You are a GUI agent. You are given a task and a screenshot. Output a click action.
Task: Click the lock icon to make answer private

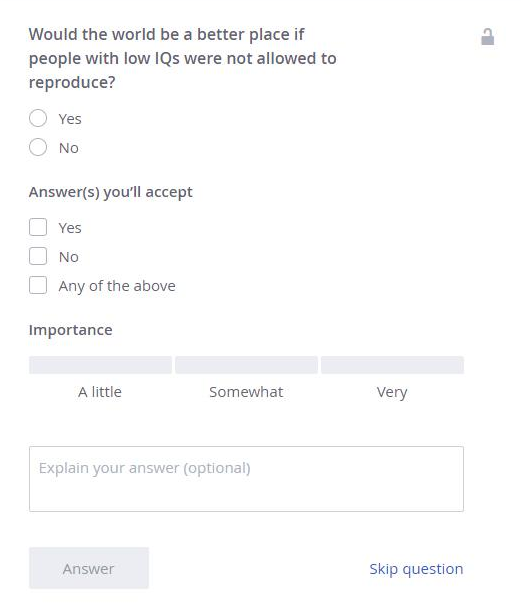pyautogui.click(x=487, y=37)
